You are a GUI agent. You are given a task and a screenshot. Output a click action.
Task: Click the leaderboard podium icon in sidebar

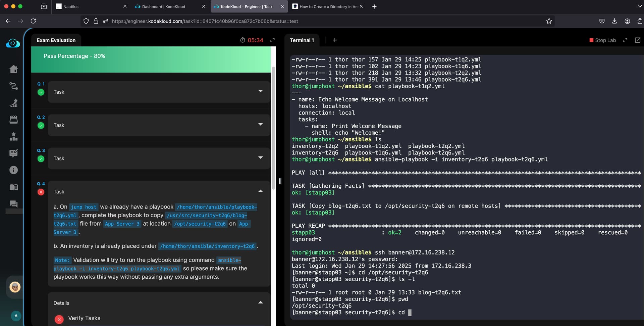pyautogui.click(x=13, y=137)
